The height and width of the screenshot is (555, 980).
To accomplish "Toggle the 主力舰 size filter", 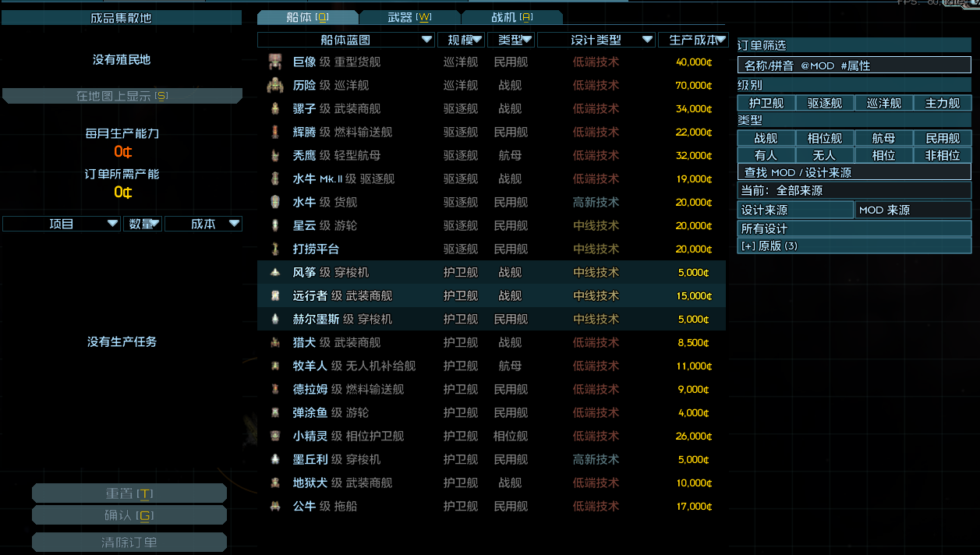I will 943,102.
